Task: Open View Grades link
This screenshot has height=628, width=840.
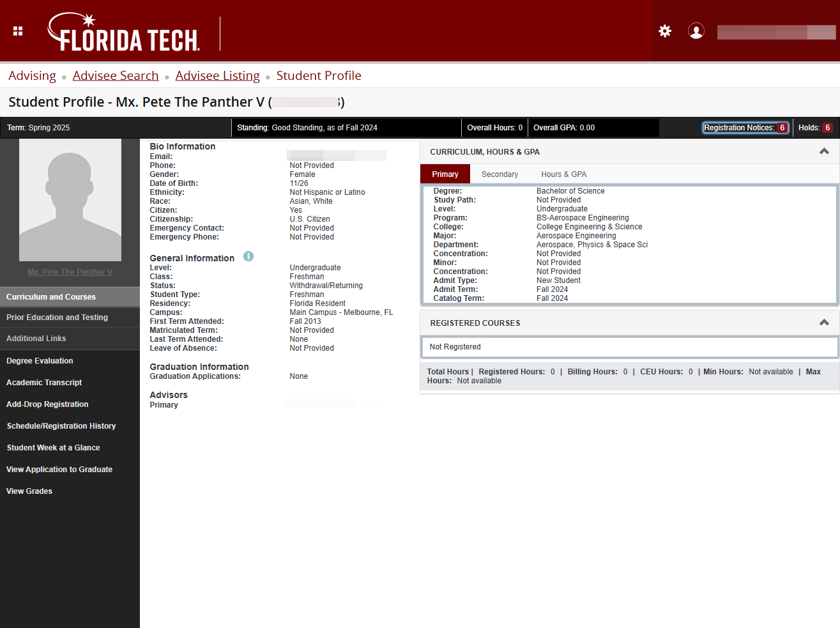Action: 29,491
